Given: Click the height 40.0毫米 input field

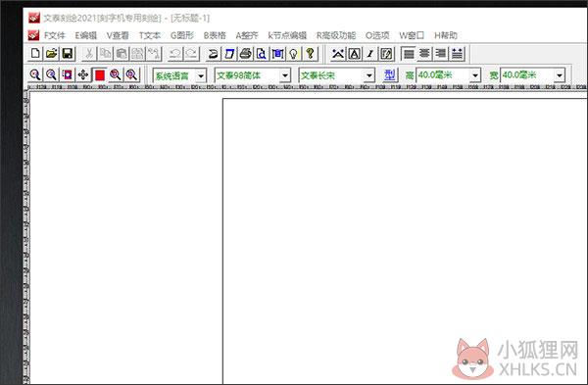Looking at the screenshot, I should (443, 75).
